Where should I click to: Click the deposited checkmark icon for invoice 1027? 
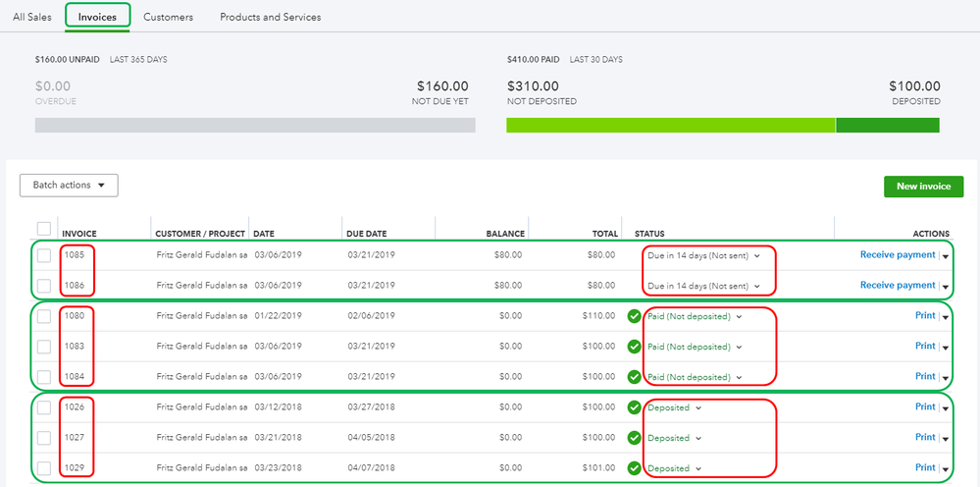pyautogui.click(x=634, y=438)
